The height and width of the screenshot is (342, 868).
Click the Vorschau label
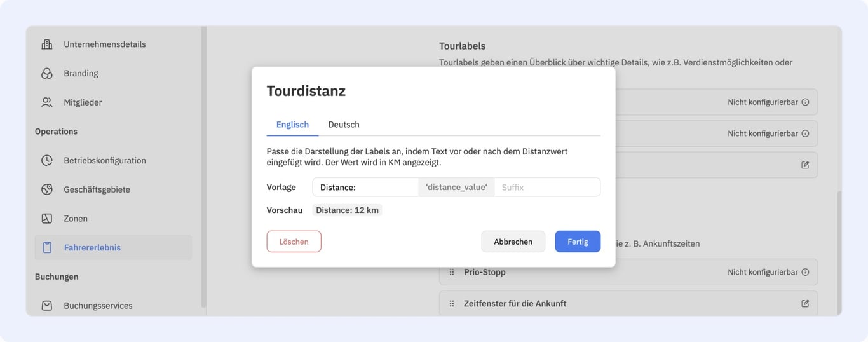coord(285,210)
